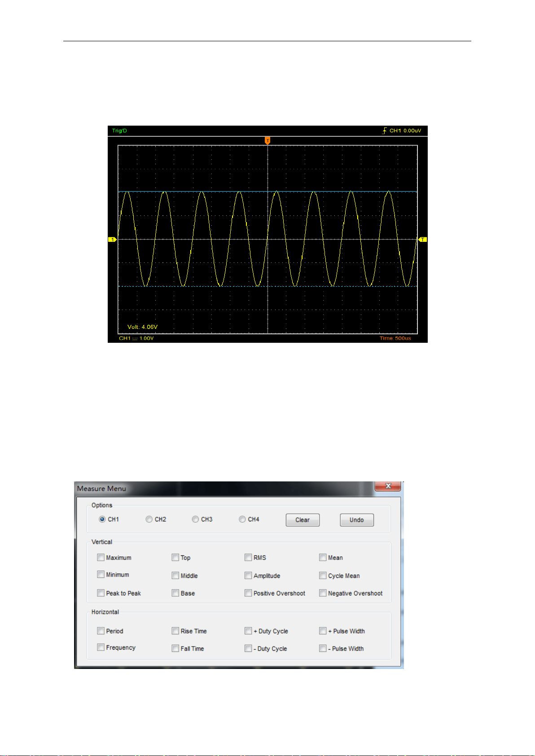
Task: Check the Peak to Peak option
Action: (x=101, y=593)
